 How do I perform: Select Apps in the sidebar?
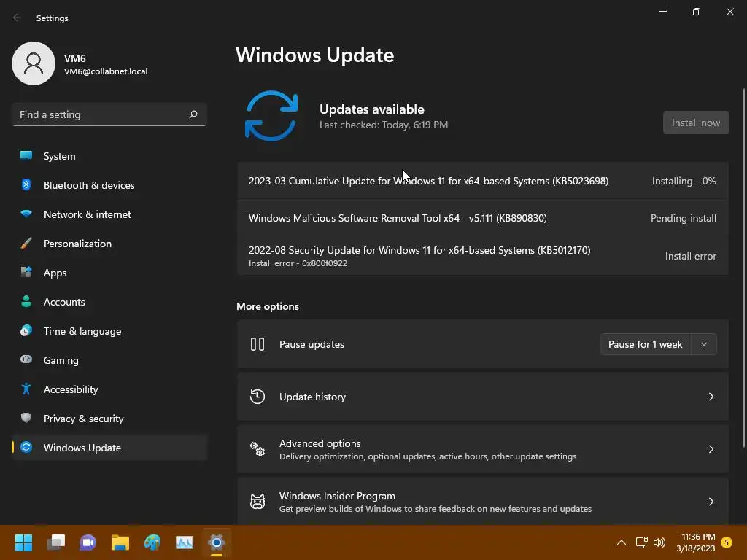coord(109,273)
